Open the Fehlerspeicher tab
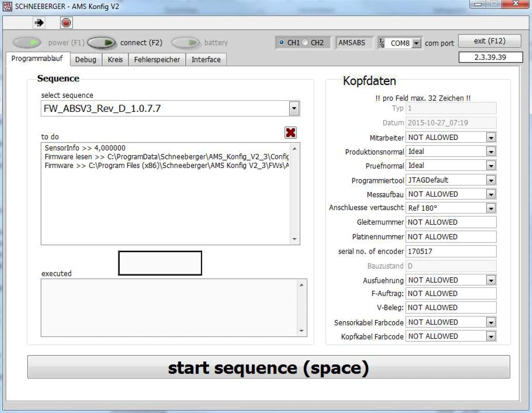The width and height of the screenshot is (532, 413). click(157, 59)
